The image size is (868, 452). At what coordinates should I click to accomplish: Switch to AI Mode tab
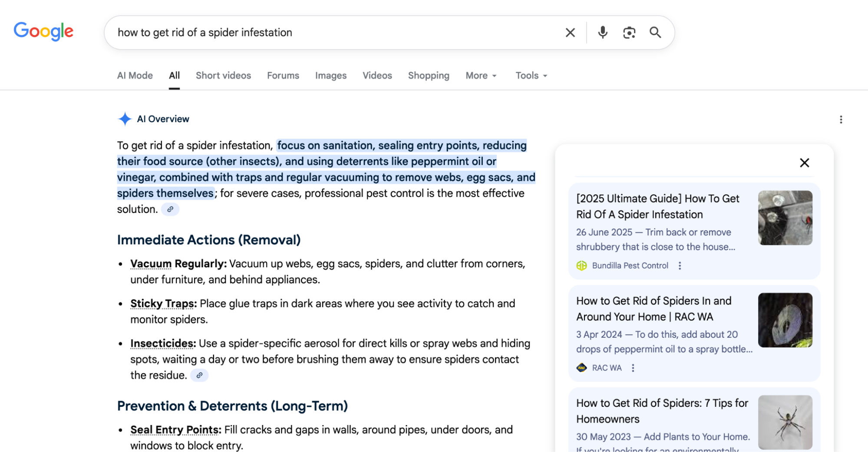135,76
